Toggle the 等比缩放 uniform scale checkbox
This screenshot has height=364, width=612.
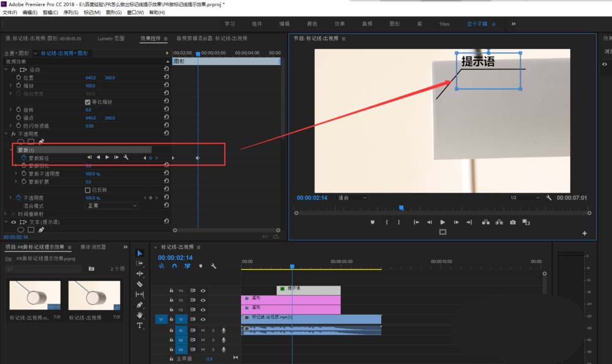click(x=88, y=102)
